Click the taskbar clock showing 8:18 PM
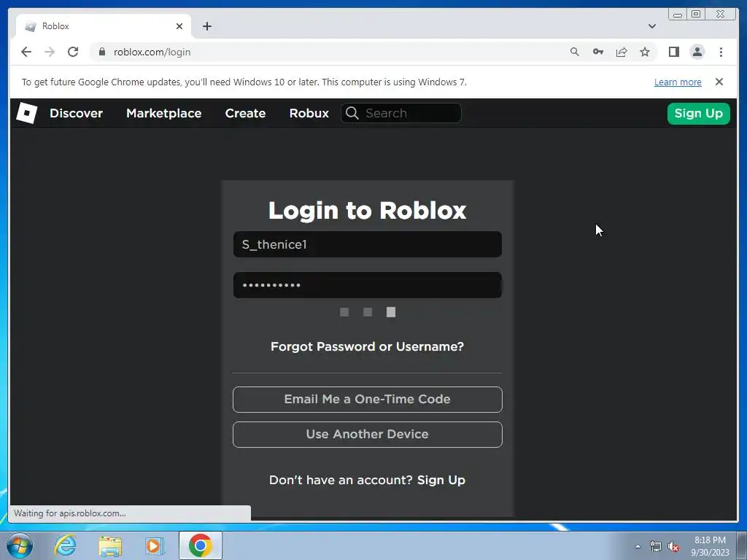Viewport: 747px width, 560px height. [710, 546]
